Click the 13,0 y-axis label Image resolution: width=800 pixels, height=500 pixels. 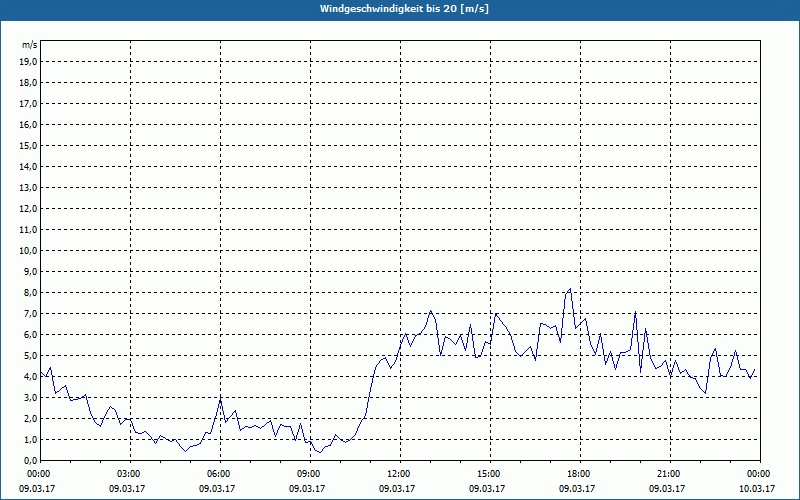coord(28,188)
